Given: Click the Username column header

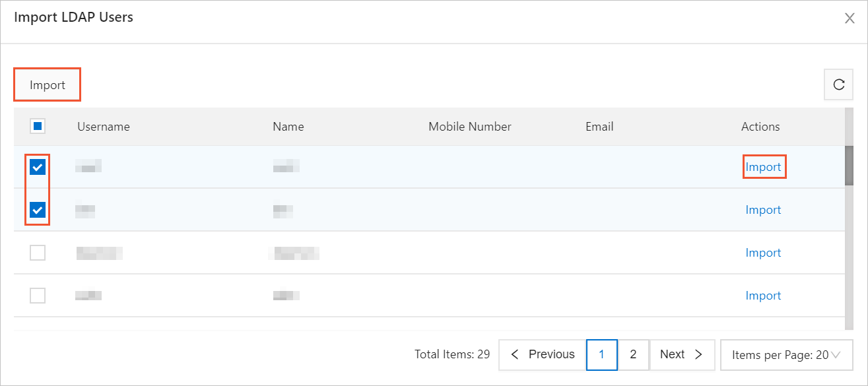Looking at the screenshot, I should click(104, 127).
